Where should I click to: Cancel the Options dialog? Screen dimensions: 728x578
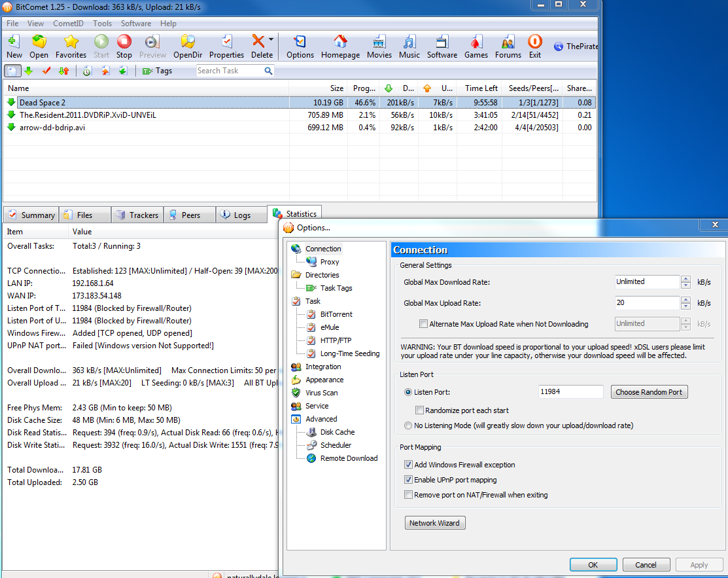click(646, 565)
